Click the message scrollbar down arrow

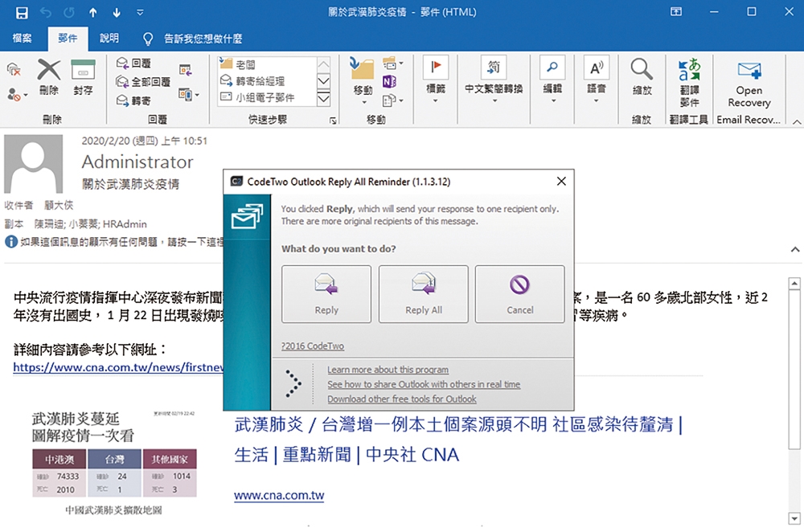click(x=794, y=518)
